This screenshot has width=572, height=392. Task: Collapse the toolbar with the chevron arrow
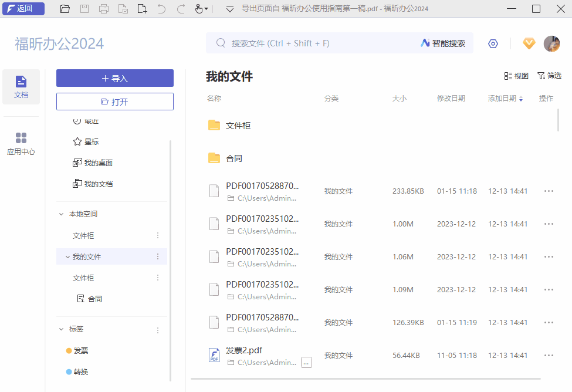pos(229,9)
